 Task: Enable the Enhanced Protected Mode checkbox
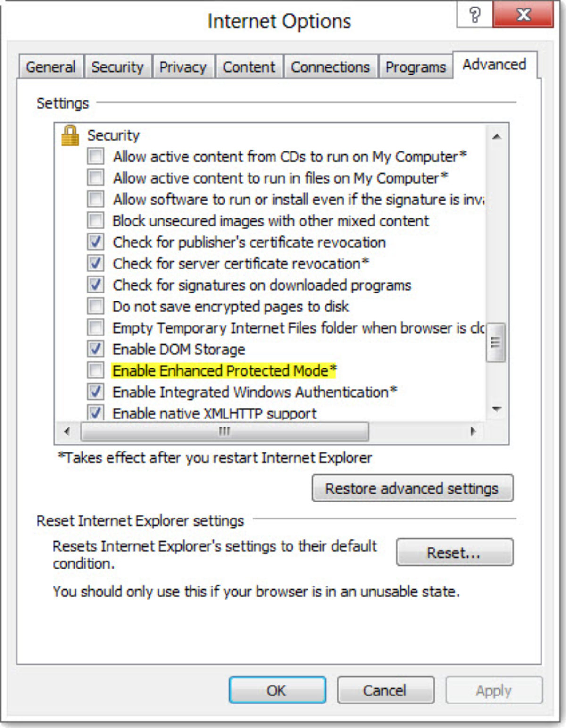pos(96,370)
